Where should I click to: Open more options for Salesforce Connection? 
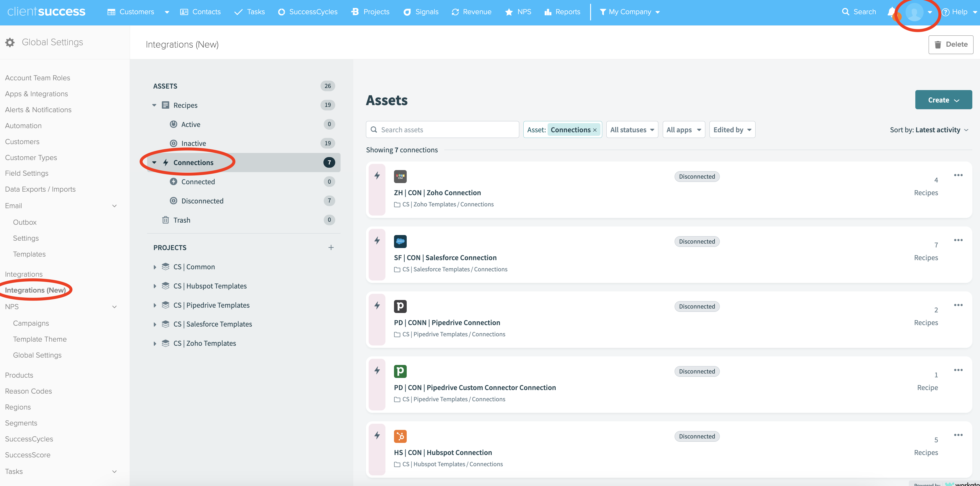pos(958,240)
